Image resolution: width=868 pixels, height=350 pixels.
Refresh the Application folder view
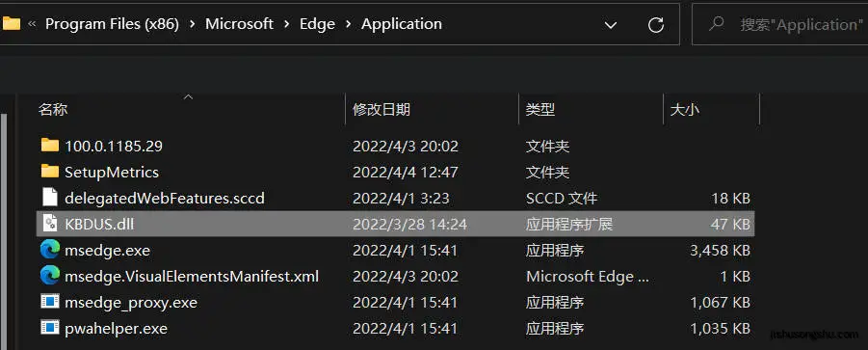click(655, 24)
